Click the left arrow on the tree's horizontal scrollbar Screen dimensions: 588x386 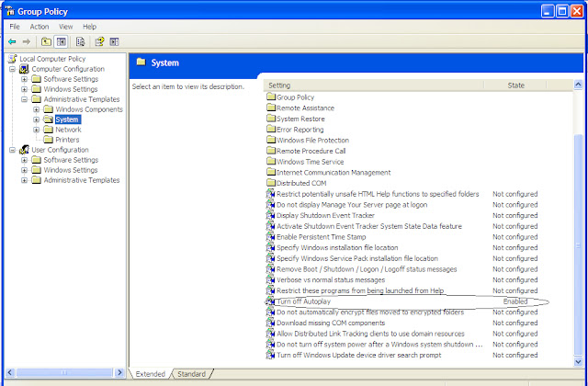pos(10,373)
